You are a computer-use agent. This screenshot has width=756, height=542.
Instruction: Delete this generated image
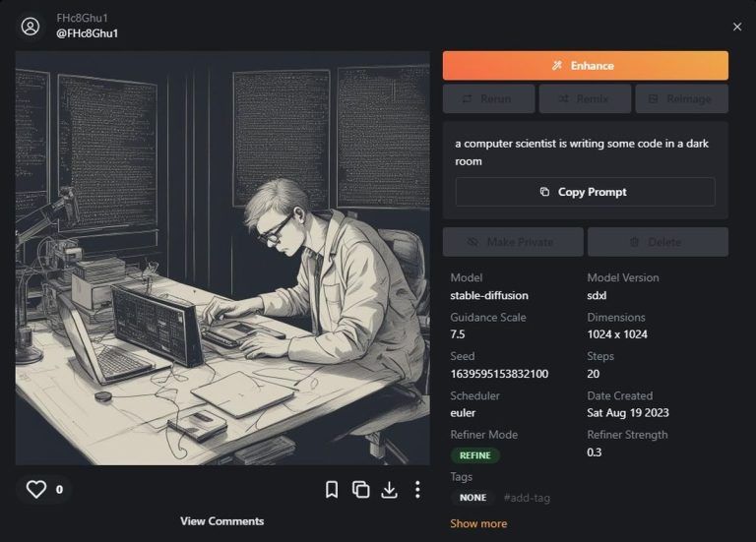[x=658, y=242]
